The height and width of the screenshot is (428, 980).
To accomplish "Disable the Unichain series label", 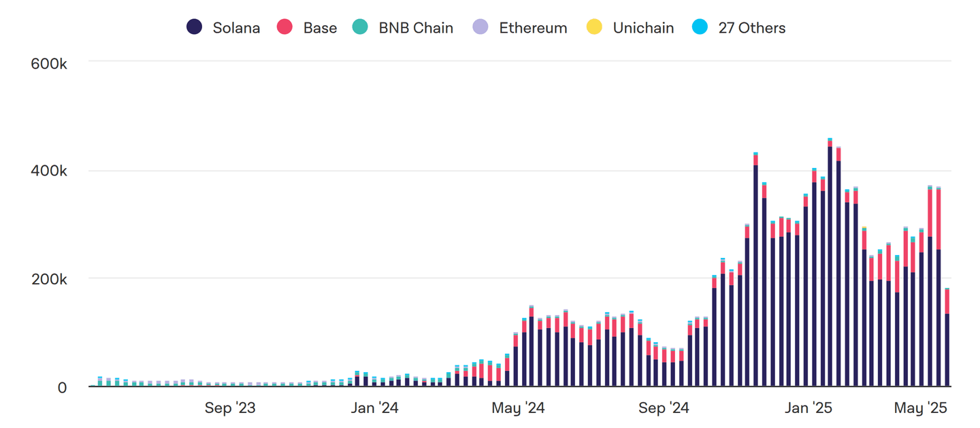I will [x=643, y=28].
